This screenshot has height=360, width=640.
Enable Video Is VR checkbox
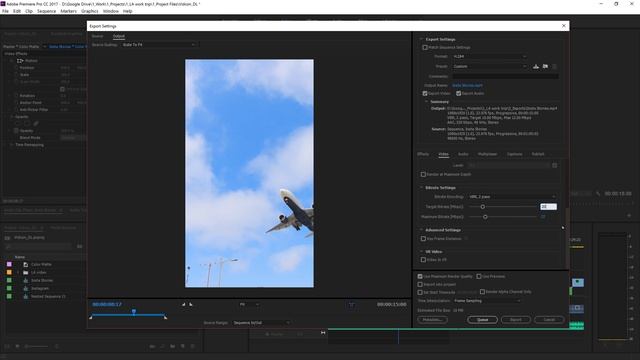423,260
